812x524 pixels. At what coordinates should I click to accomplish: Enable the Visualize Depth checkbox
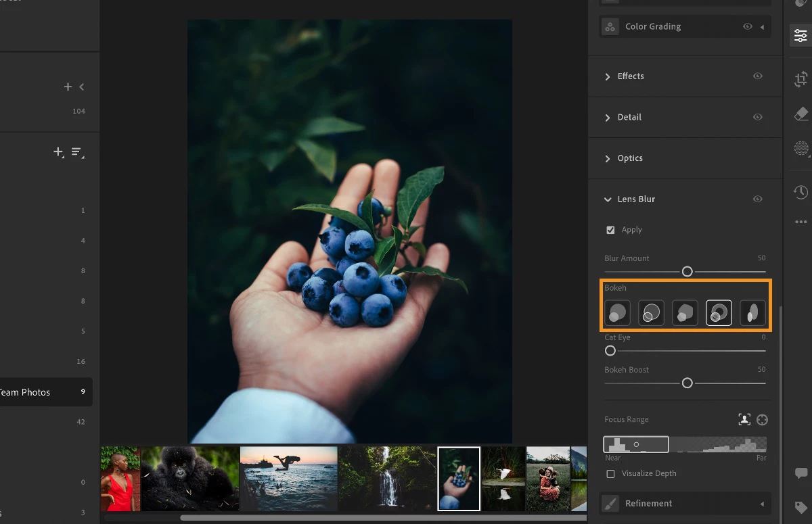[610, 473]
